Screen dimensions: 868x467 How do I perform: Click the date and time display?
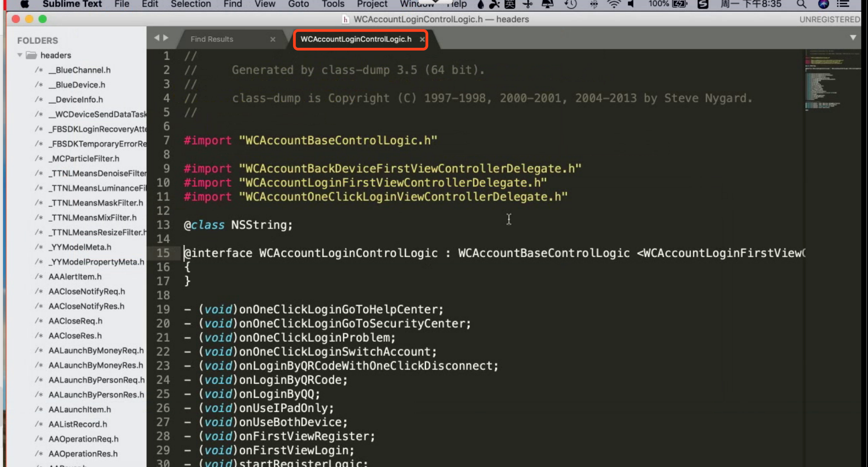(751, 4)
